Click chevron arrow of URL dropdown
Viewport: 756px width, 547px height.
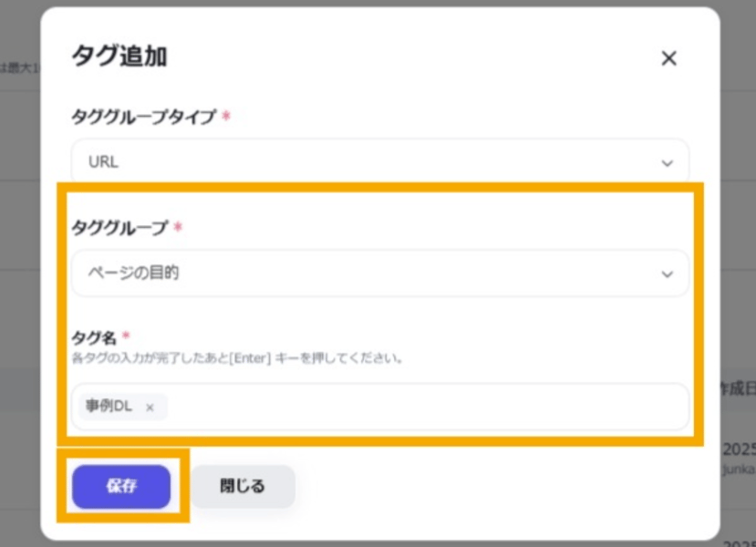(667, 163)
